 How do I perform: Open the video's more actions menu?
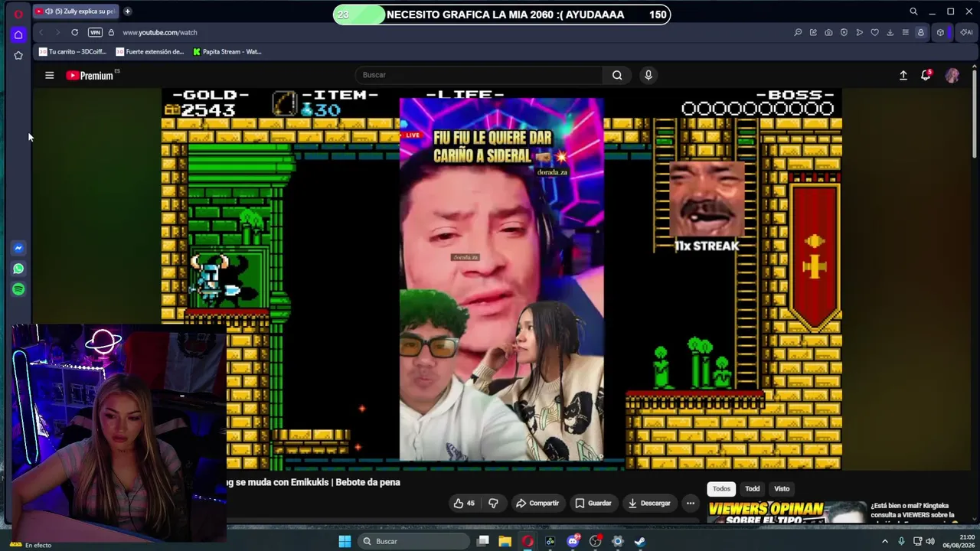pos(691,503)
